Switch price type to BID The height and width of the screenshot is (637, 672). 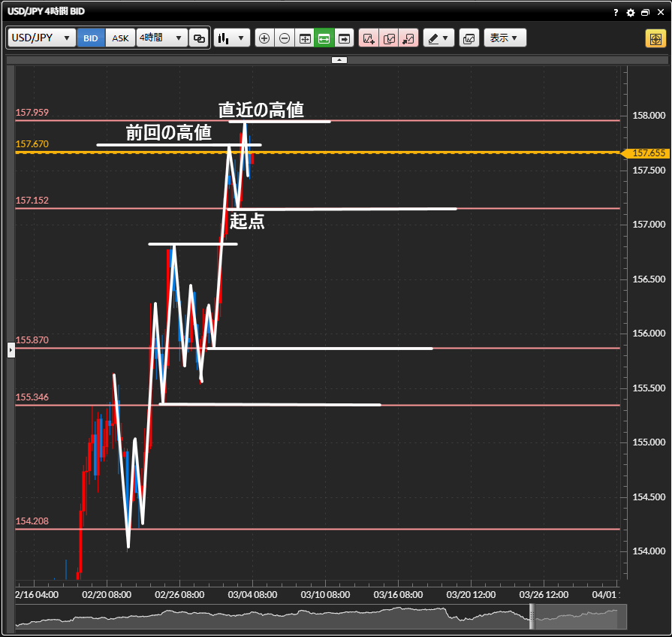91,38
